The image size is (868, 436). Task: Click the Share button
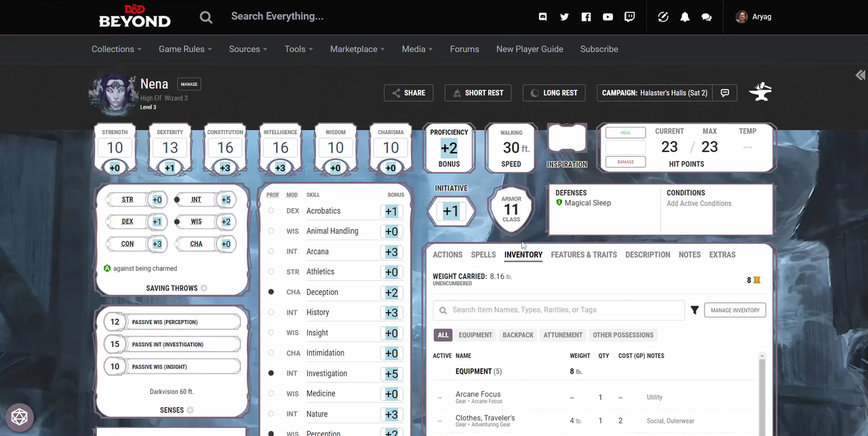(x=408, y=93)
